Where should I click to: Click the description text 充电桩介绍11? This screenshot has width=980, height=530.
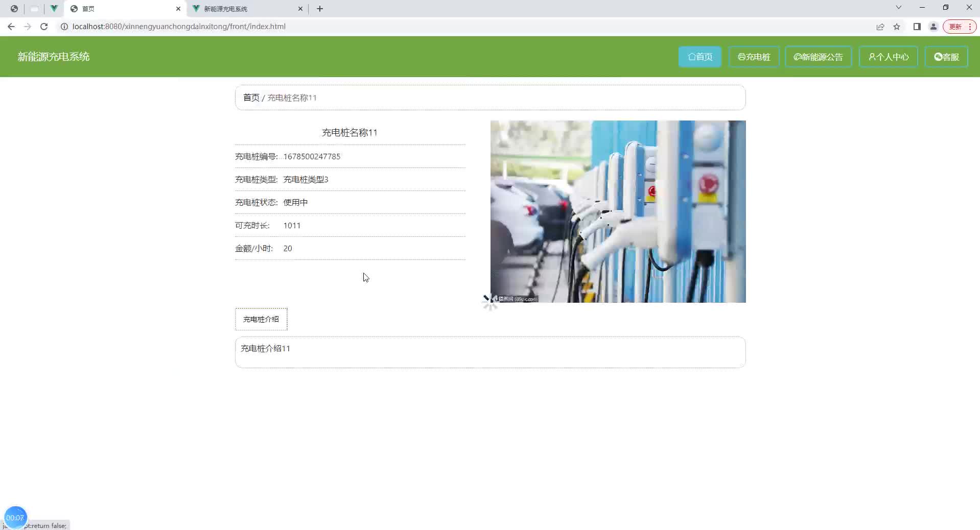click(265, 348)
